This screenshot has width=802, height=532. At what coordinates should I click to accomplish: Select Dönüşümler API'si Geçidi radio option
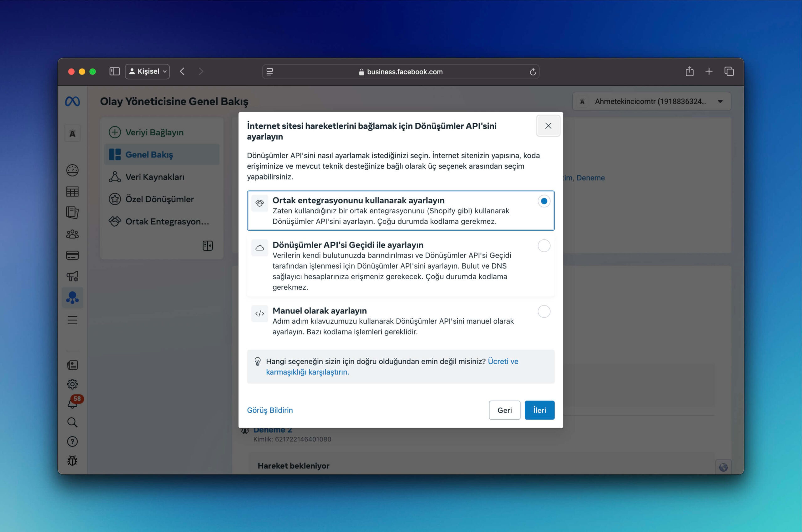pos(544,246)
